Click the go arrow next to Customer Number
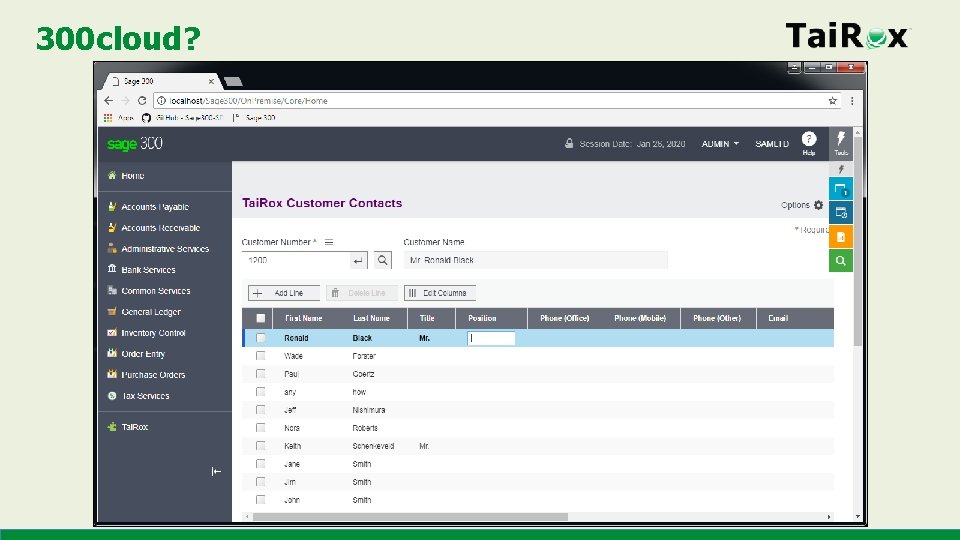 [x=358, y=260]
